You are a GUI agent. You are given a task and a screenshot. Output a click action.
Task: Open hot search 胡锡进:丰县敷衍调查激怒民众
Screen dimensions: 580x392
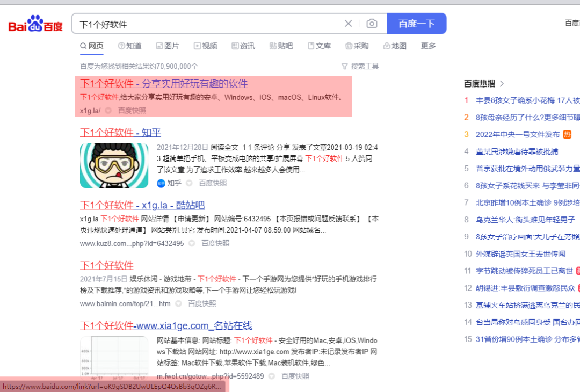point(525,288)
